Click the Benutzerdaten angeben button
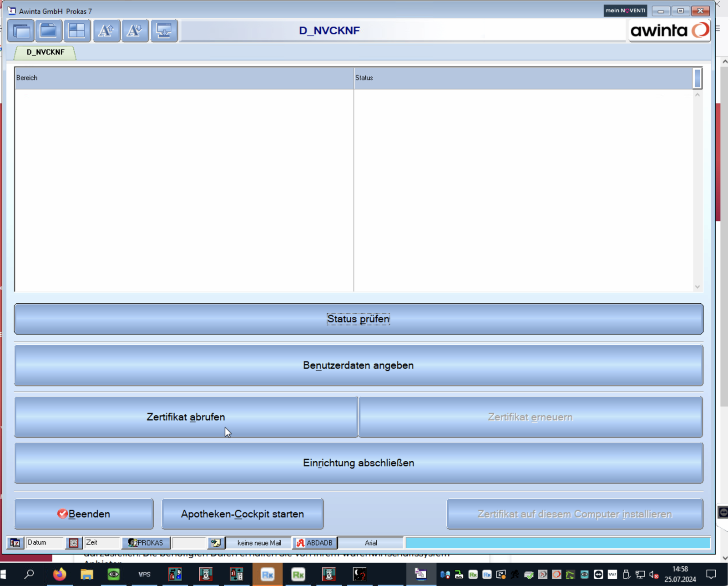 [359, 366]
